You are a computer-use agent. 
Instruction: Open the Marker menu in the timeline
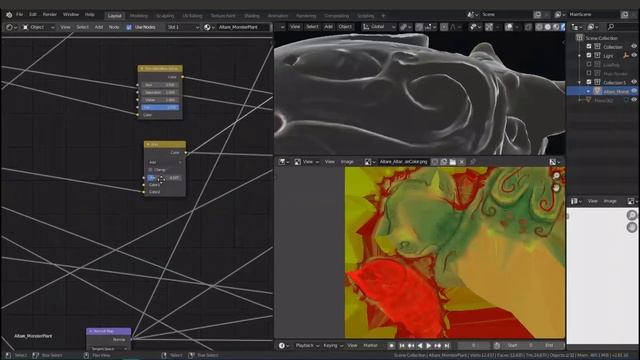[x=371, y=346]
